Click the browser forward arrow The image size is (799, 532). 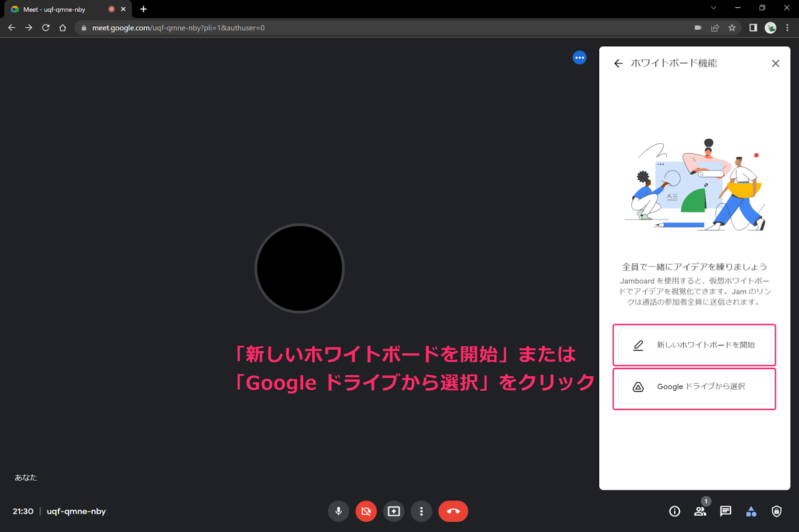coord(29,28)
